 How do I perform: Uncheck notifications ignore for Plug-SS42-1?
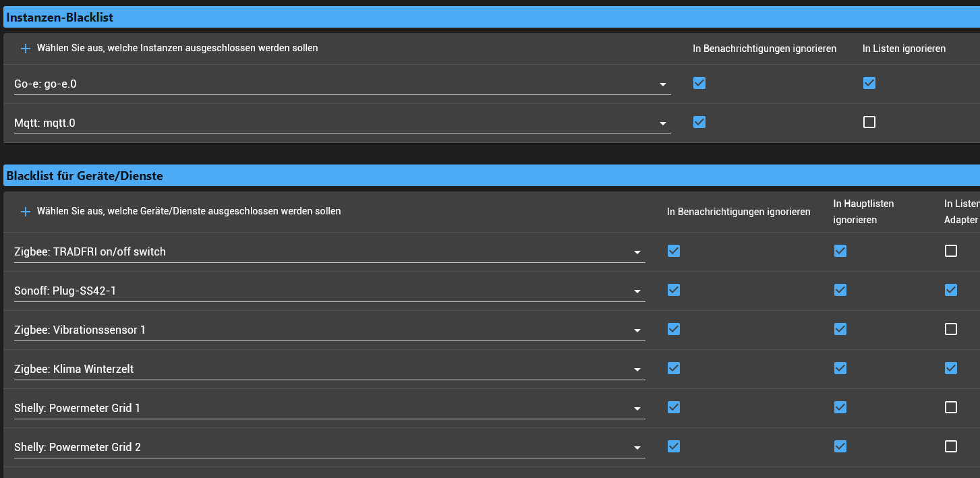click(674, 290)
